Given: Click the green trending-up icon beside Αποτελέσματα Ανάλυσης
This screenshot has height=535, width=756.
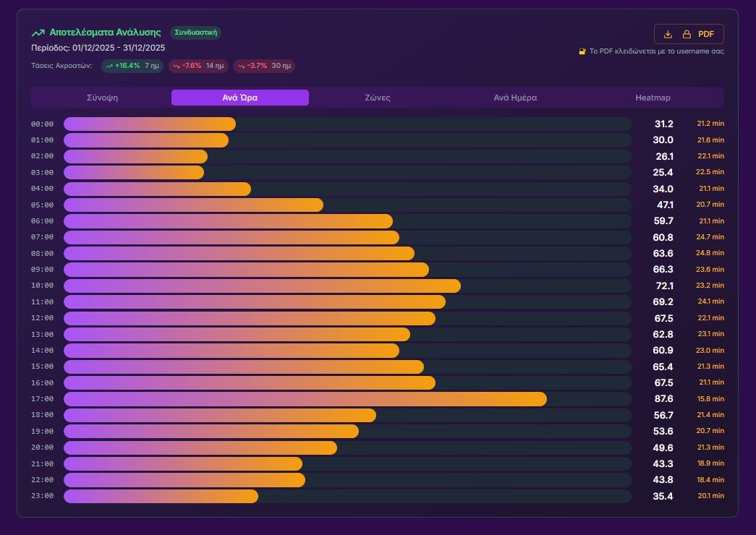Looking at the screenshot, I should 38,33.
